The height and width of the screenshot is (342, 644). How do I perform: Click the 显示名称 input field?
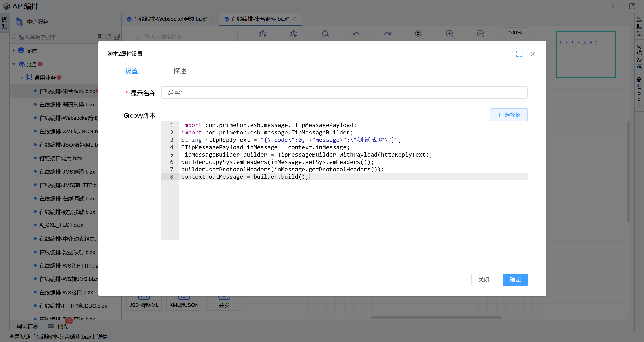click(344, 93)
